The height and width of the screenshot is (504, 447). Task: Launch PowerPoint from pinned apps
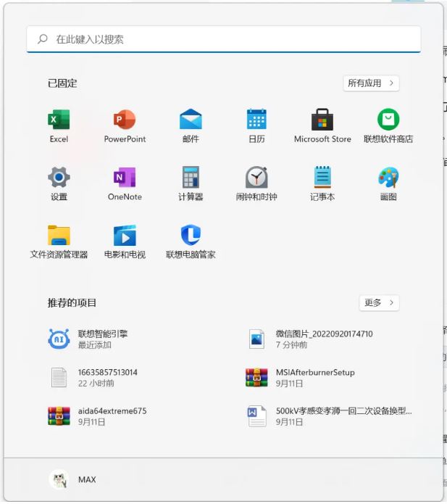(x=125, y=126)
